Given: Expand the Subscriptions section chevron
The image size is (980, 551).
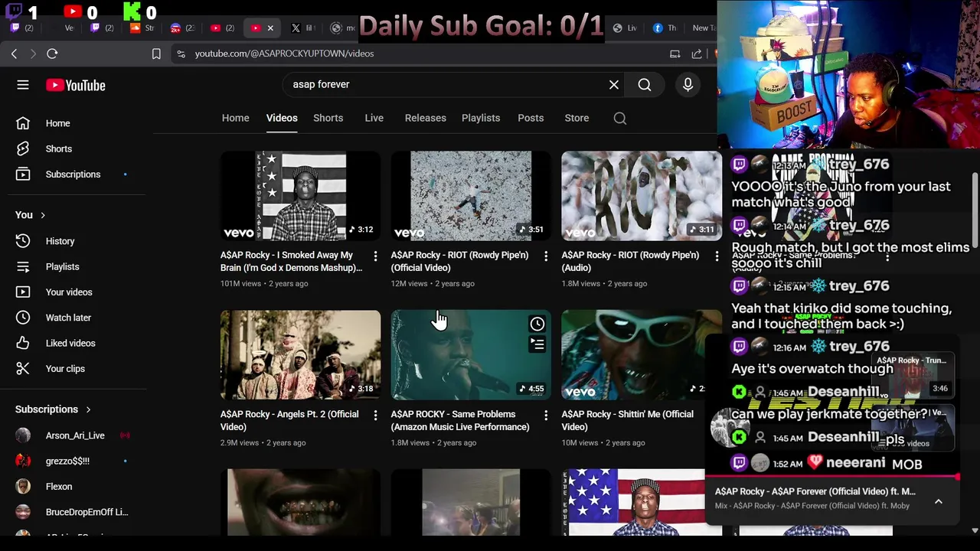Looking at the screenshot, I should pos(88,409).
